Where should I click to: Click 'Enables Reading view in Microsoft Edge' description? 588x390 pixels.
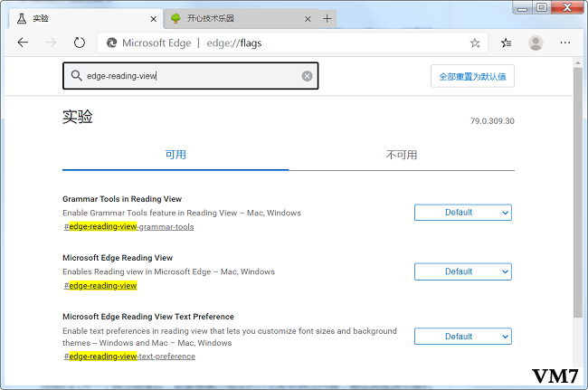pos(169,271)
